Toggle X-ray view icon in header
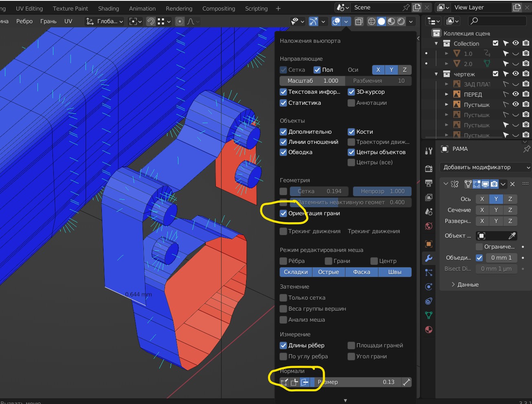Image resolution: width=532 pixels, height=404 pixels. click(359, 22)
